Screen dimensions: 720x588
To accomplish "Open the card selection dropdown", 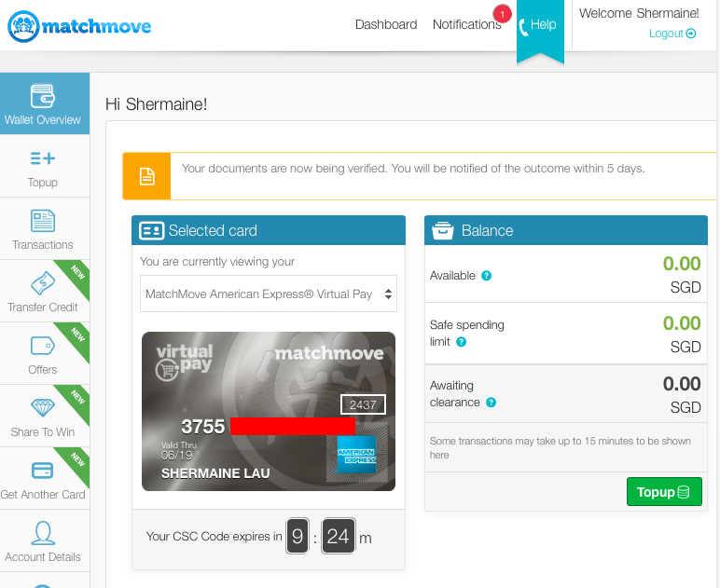I will (269, 294).
